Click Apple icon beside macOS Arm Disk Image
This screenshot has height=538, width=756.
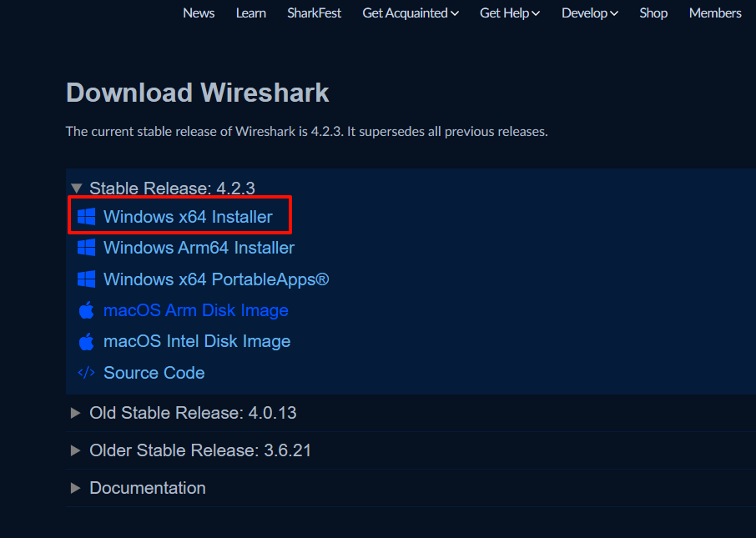tap(86, 310)
